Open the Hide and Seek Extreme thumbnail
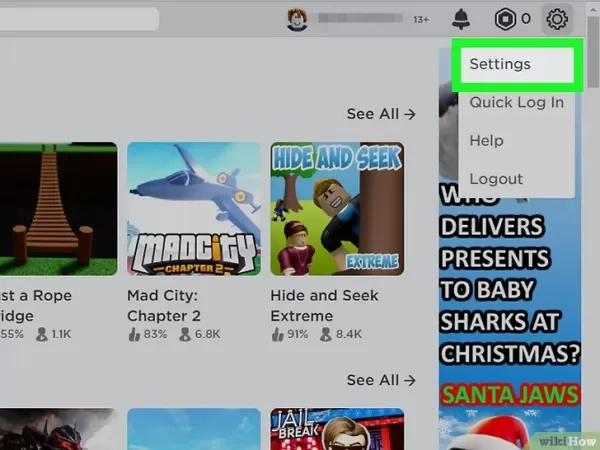Image resolution: width=600 pixels, height=450 pixels. 337,209
